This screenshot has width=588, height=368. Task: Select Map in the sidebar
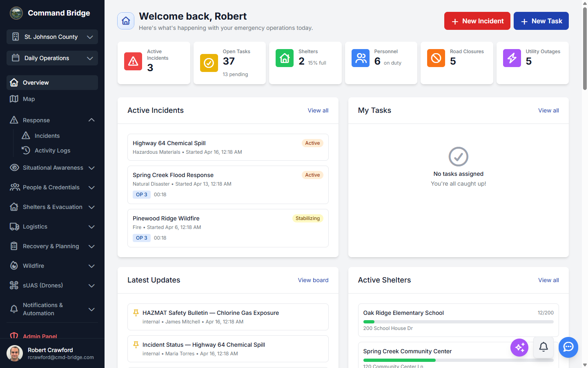tap(29, 99)
